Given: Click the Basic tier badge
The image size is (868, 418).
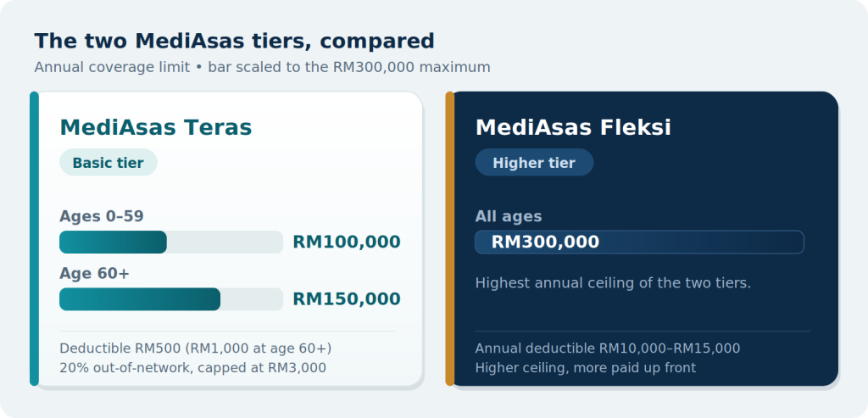Looking at the screenshot, I should [108, 163].
